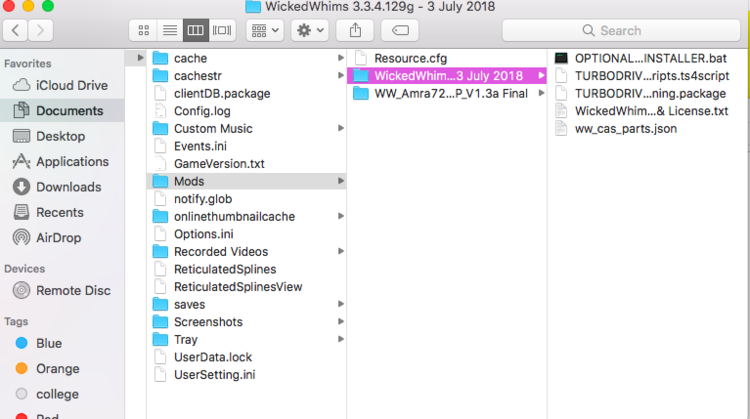Select the Options.ini file
750x419 pixels.
click(247, 234)
